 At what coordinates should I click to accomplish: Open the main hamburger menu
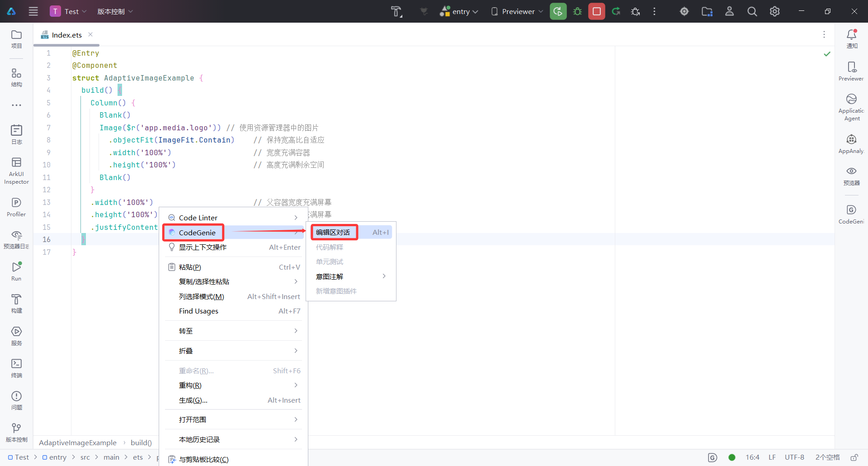[x=33, y=11]
